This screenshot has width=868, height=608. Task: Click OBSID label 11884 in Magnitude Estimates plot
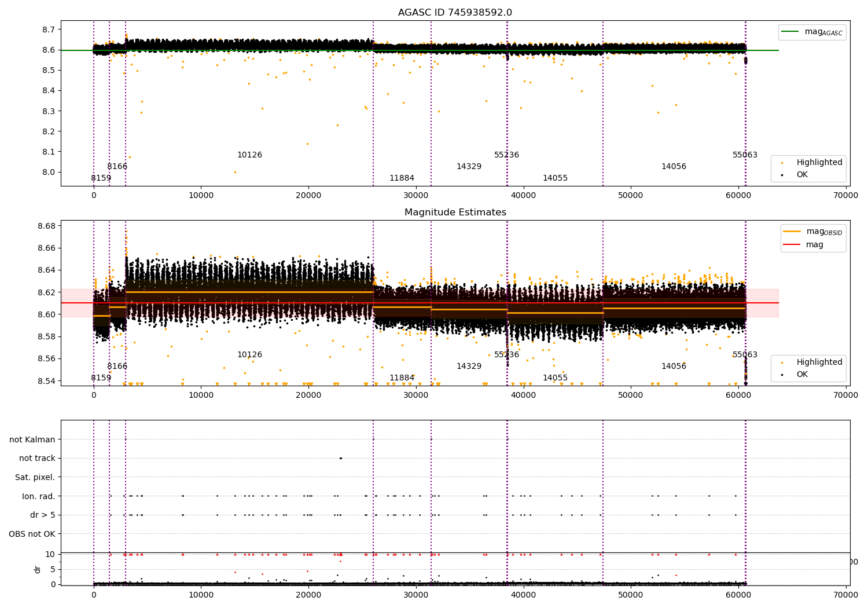pos(402,378)
